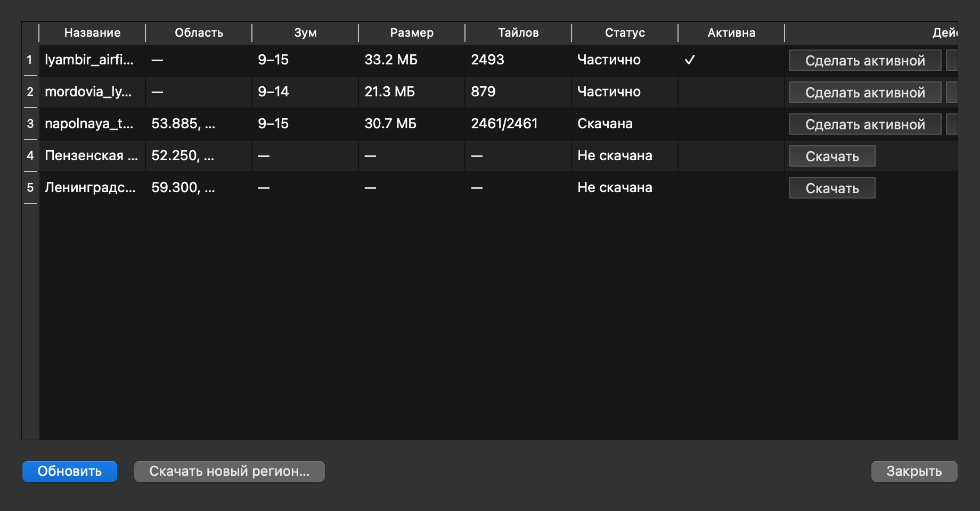Click the 53.885, ... area cell
Viewport: 980px width, 511px height.
click(199, 123)
